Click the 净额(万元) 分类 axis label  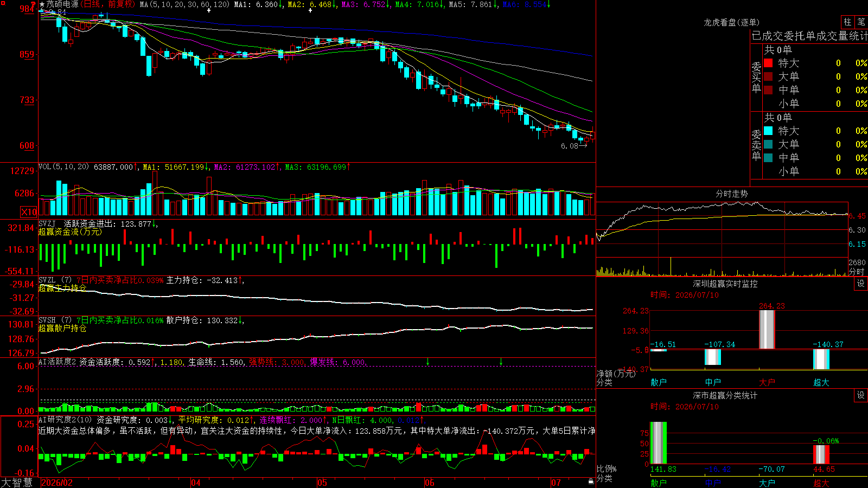(616, 378)
